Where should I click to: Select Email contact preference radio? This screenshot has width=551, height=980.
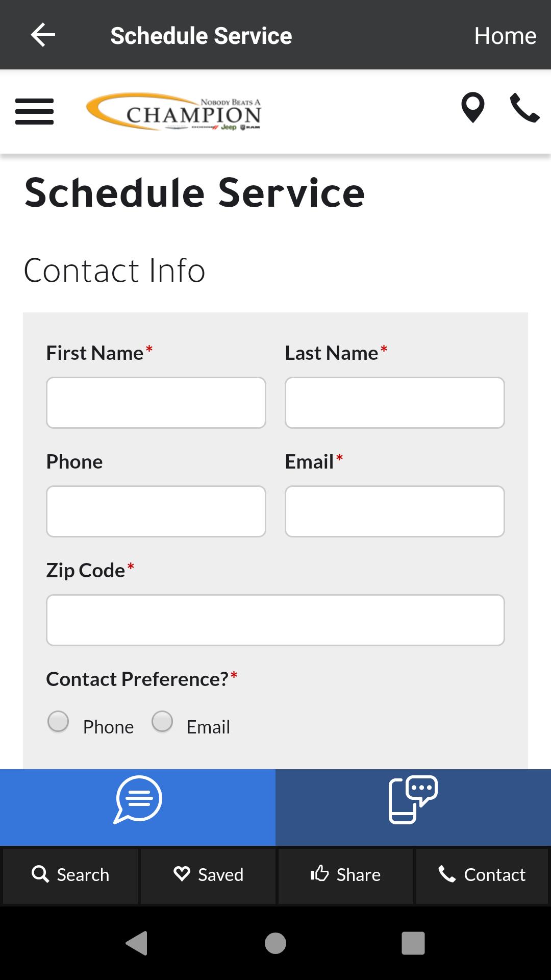(162, 722)
